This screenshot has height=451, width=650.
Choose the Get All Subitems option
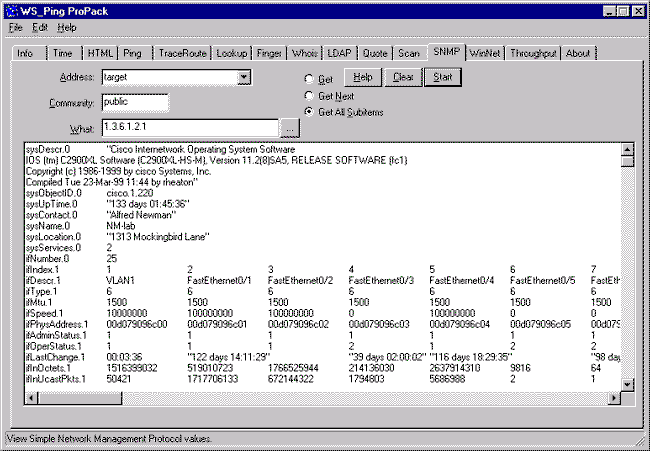pyautogui.click(x=309, y=112)
